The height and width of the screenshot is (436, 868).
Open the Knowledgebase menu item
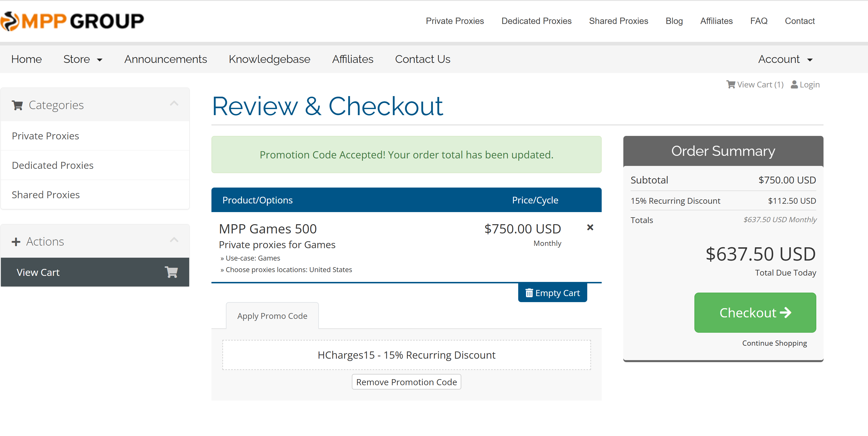269,59
